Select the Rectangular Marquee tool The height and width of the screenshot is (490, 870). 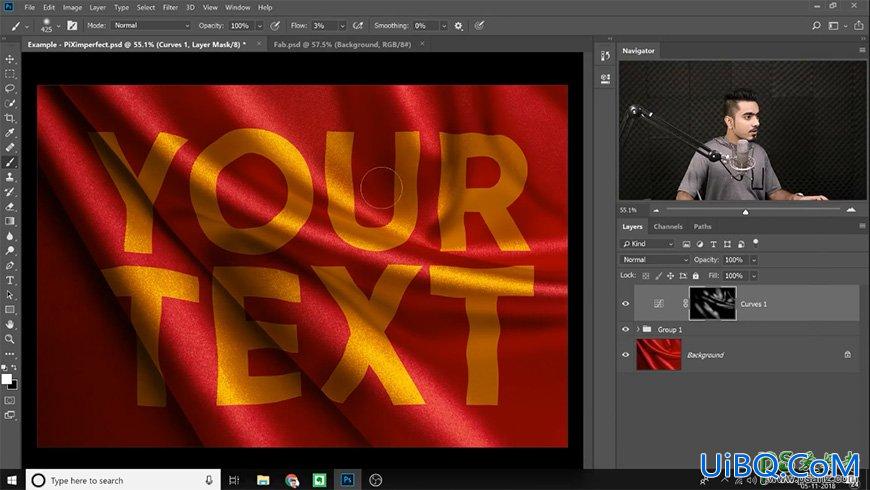[10, 74]
